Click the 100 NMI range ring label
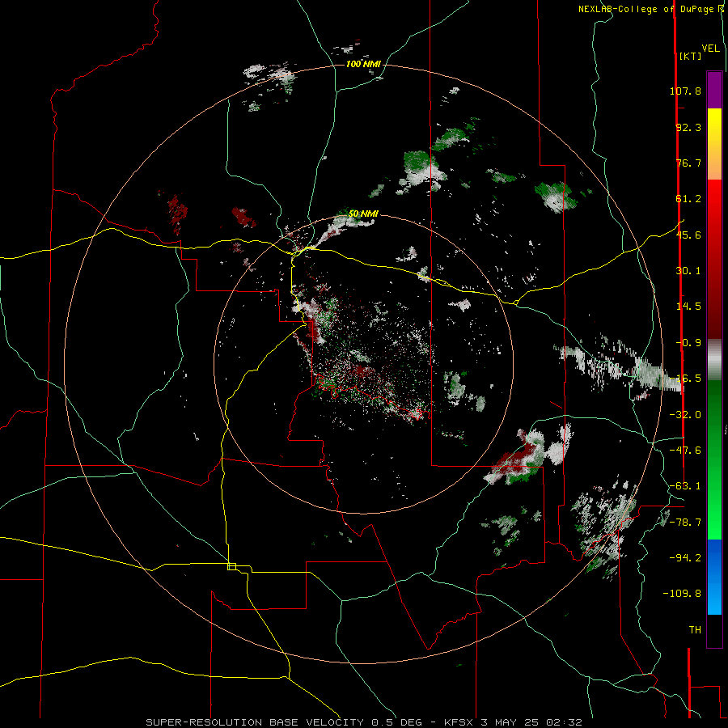Viewport: 728px width, 728px height. [x=363, y=64]
